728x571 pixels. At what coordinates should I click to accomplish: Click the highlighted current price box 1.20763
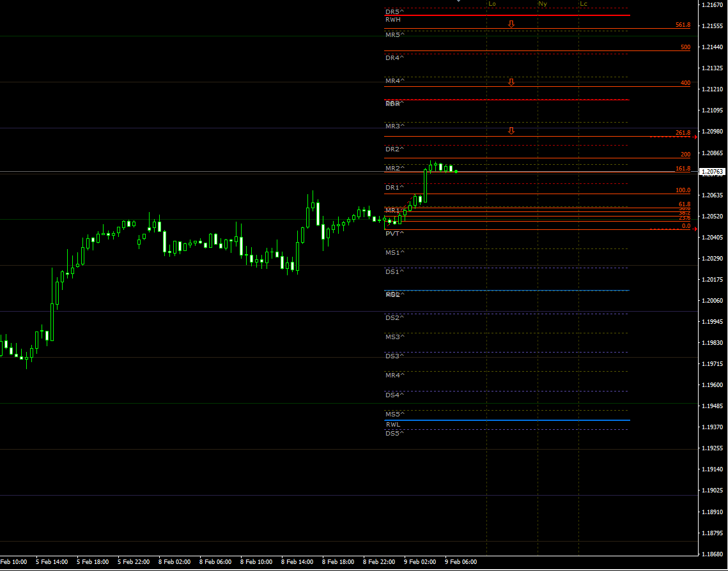coord(711,171)
